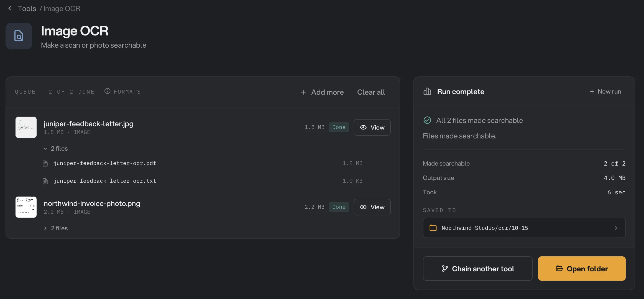The height and width of the screenshot is (299, 644).
Task: Collapse the 2 files list under juniper-feedback-letter.jpg
Action: tap(55, 149)
